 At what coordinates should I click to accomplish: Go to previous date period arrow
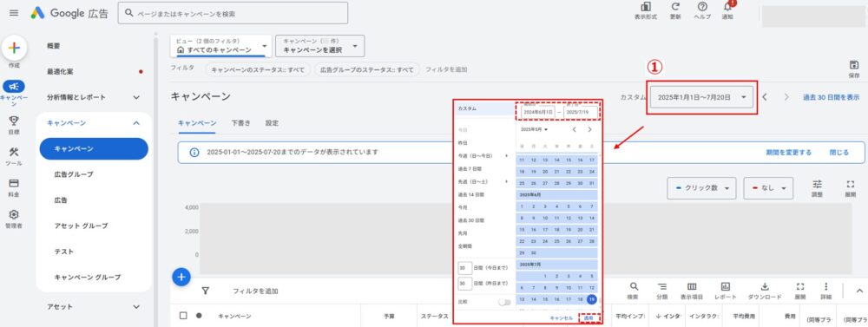[765, 97]
